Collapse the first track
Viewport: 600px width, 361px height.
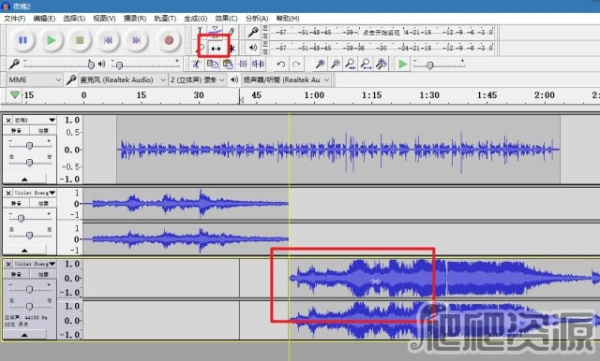pos(24,179)
